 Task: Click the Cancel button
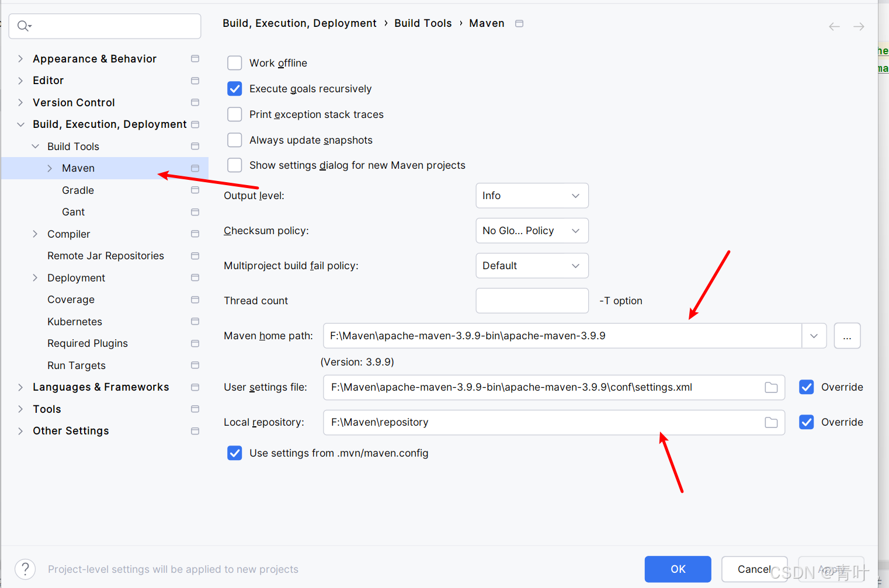point(755,569)
